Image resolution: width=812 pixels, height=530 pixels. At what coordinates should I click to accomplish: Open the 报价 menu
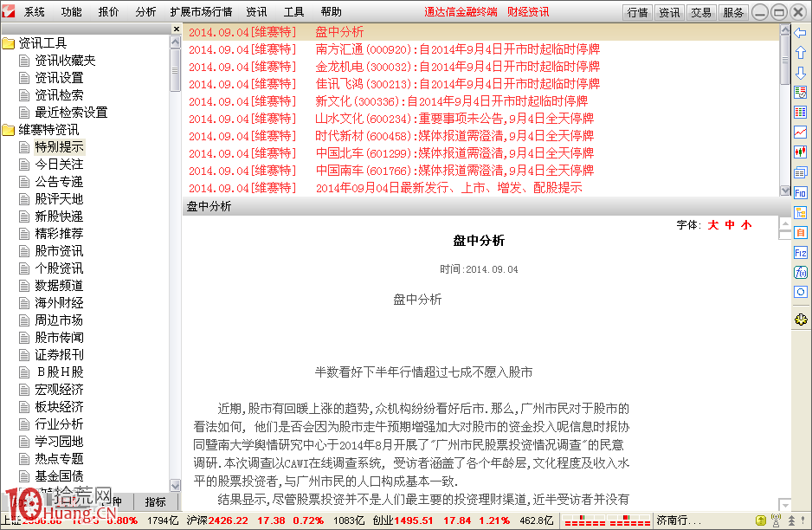[x=109, y=12]
